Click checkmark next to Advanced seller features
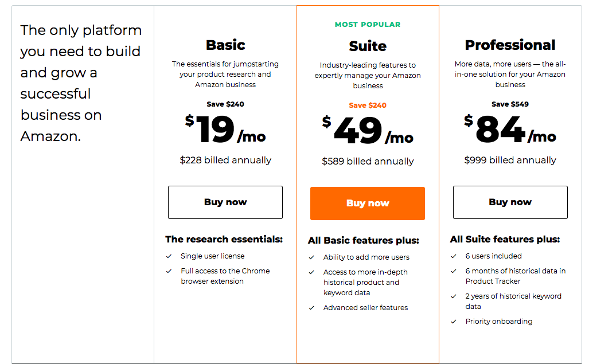589x364 pixels. 311,308
